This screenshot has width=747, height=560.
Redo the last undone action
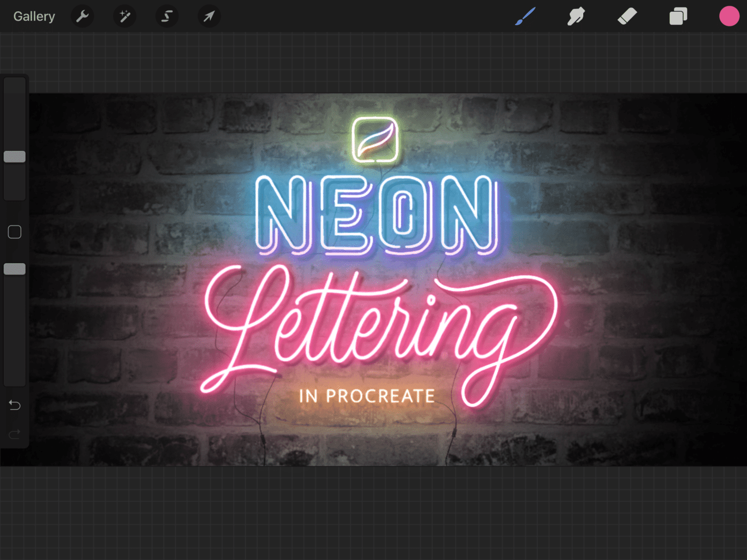(15, 434)
